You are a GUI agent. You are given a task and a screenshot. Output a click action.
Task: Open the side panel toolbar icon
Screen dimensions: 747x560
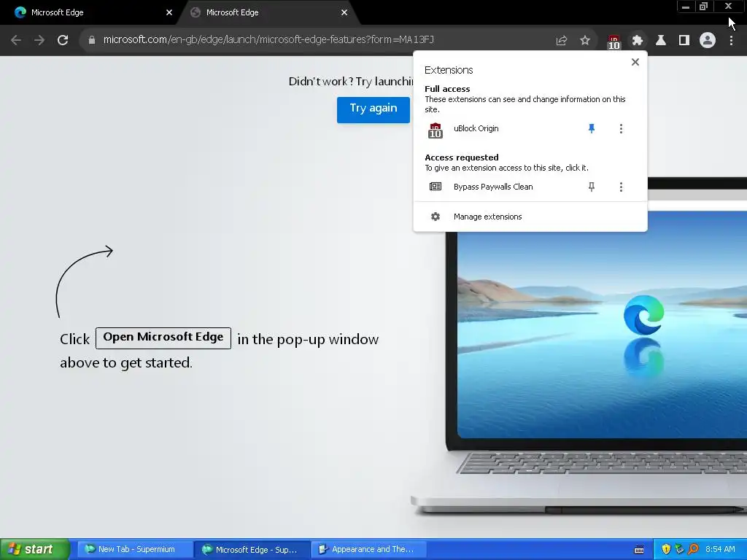tap(684, 41)
